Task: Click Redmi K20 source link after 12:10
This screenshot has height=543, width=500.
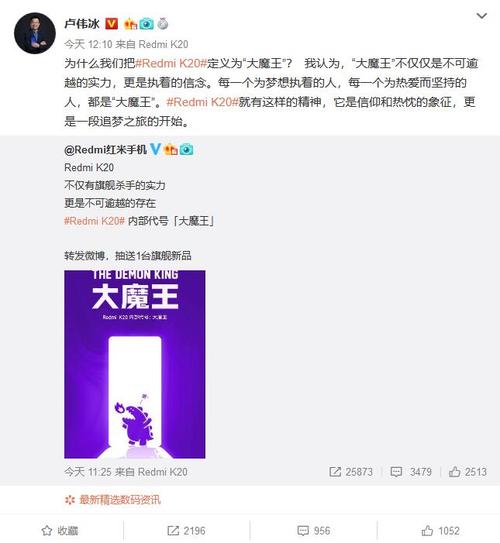Action: click(x=163, y=44)
